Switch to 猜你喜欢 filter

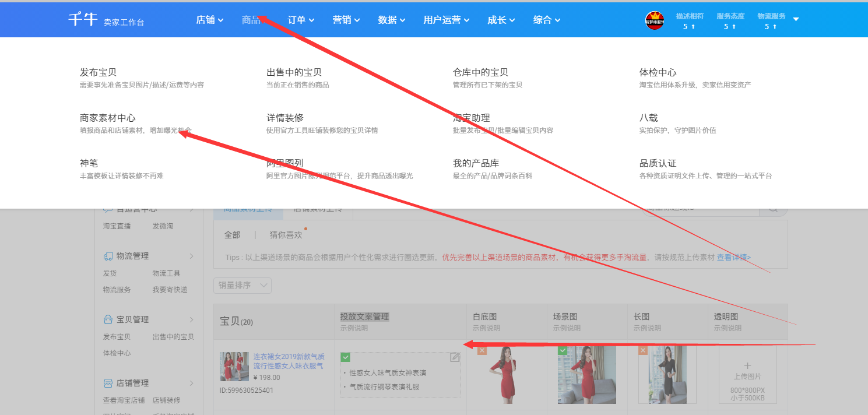[x=286, y=235]
